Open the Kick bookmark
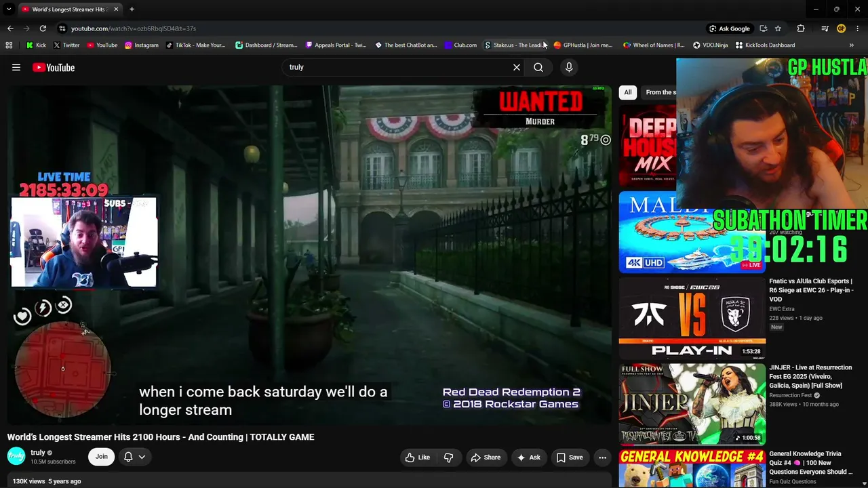 tap(36, 45)
